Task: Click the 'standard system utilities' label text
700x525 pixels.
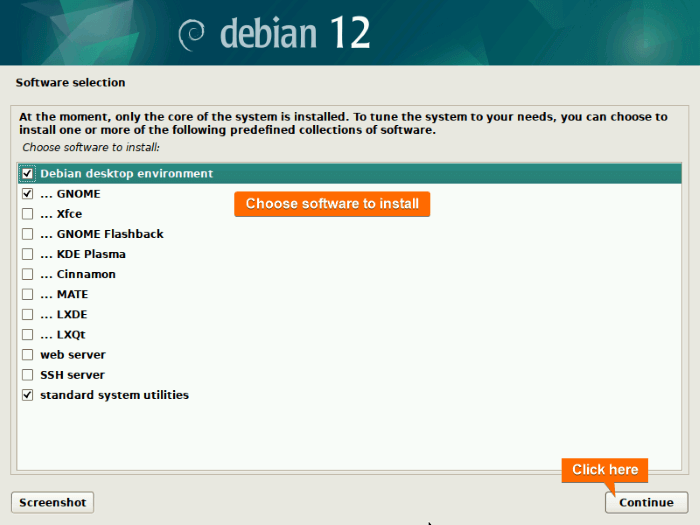Action: 114,395
